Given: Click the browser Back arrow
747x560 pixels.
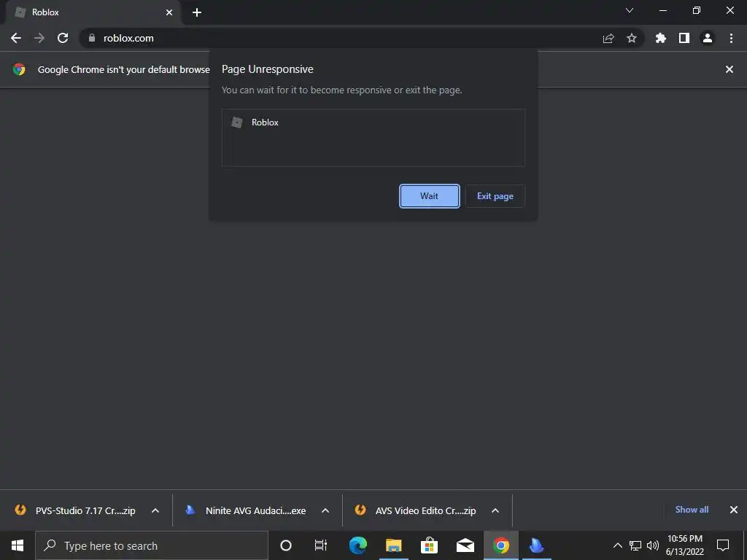Looking at the screenshot, I should (16, 38).
